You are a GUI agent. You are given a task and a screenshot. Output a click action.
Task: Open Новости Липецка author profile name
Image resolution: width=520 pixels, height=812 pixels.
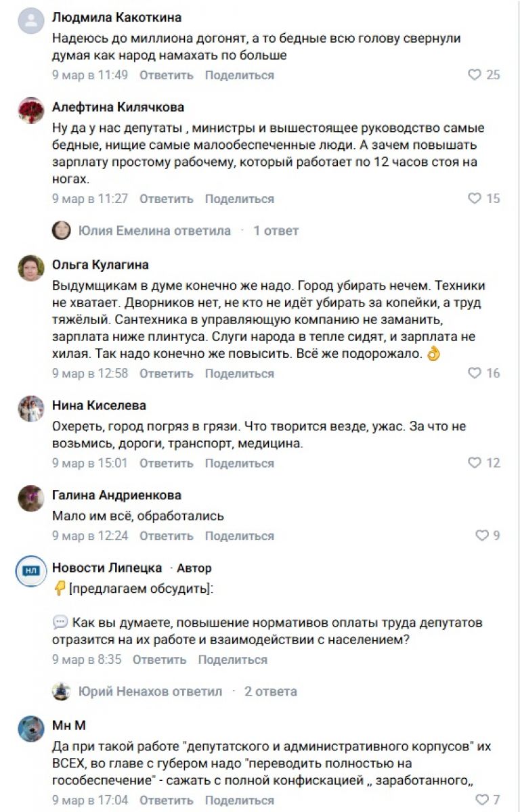(x=107, y=568)
